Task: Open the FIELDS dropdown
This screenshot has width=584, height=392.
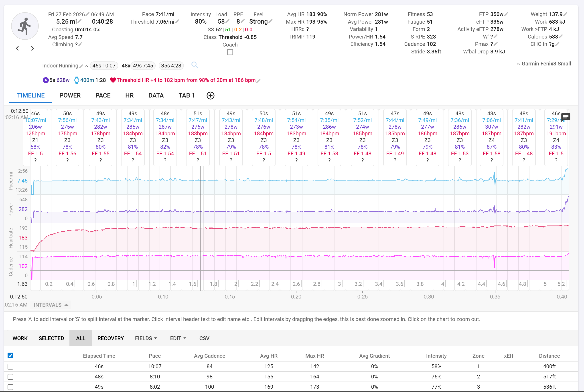Action: coord(146,338)
